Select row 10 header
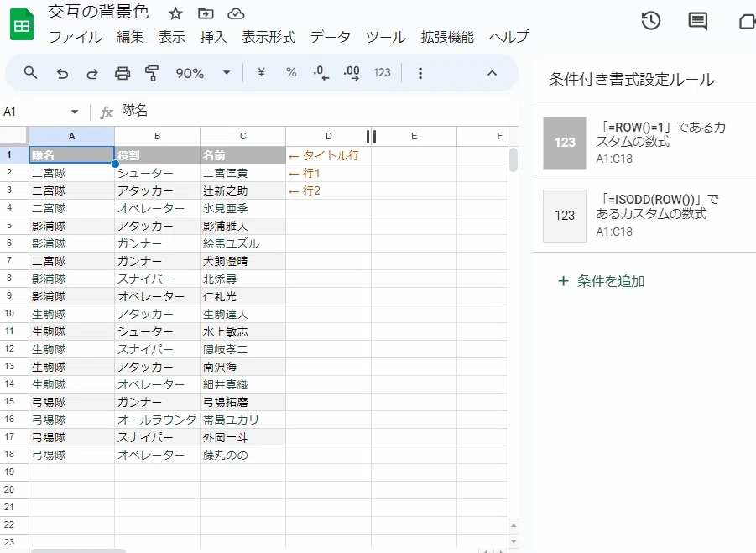 [x=14, y=313]
